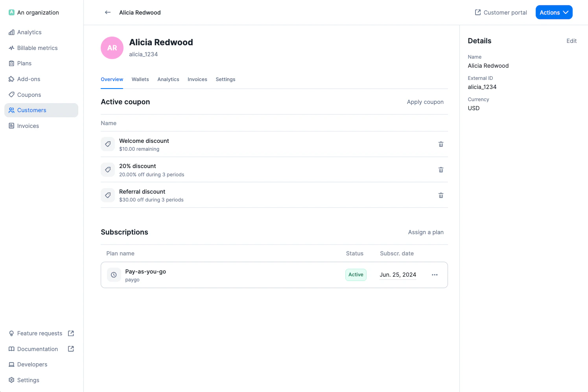Image resolution: width=588 pixels, height=392 pixels.
Task: Click the 20% discount tag icon
Action: [108, 170]
